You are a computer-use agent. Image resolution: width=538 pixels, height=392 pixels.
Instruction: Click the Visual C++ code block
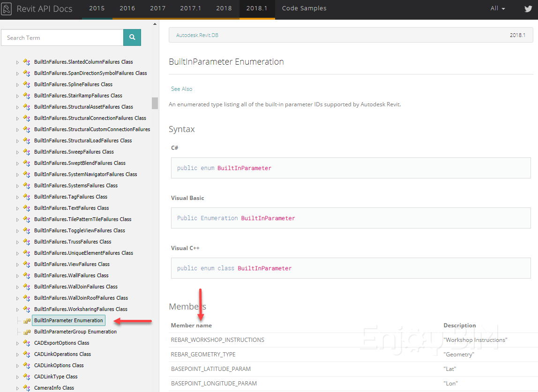click(351, 268)
